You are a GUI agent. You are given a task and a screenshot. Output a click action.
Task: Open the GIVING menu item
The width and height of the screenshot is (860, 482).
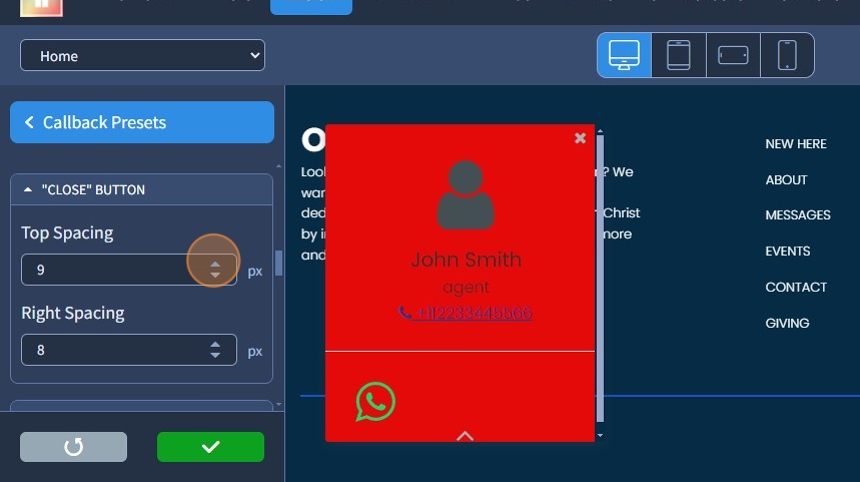pyautogui.click(x=787, y=324)
